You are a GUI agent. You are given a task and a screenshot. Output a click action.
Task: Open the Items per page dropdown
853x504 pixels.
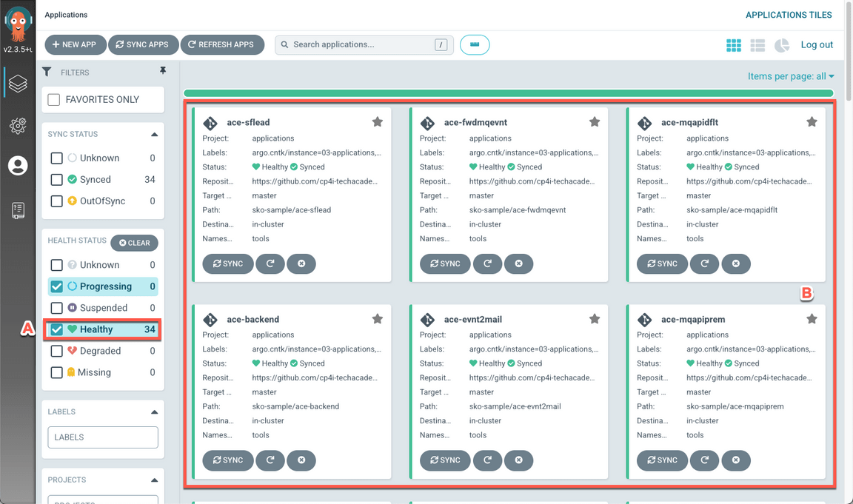pos(790,76)
